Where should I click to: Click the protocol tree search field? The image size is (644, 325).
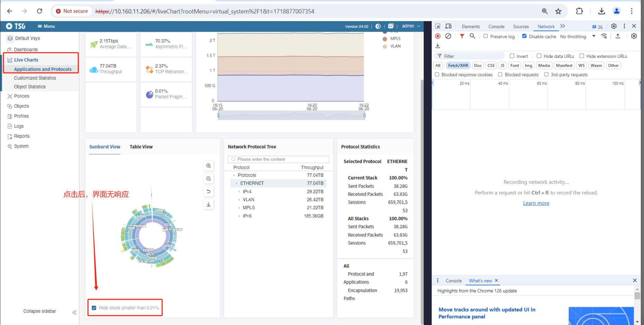(279, 159)
